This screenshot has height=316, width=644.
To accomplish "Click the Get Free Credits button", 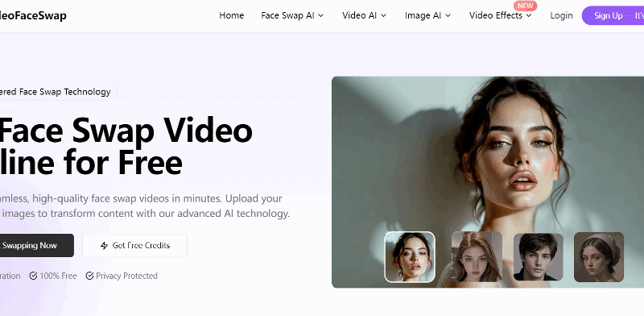I will point(134,246).
